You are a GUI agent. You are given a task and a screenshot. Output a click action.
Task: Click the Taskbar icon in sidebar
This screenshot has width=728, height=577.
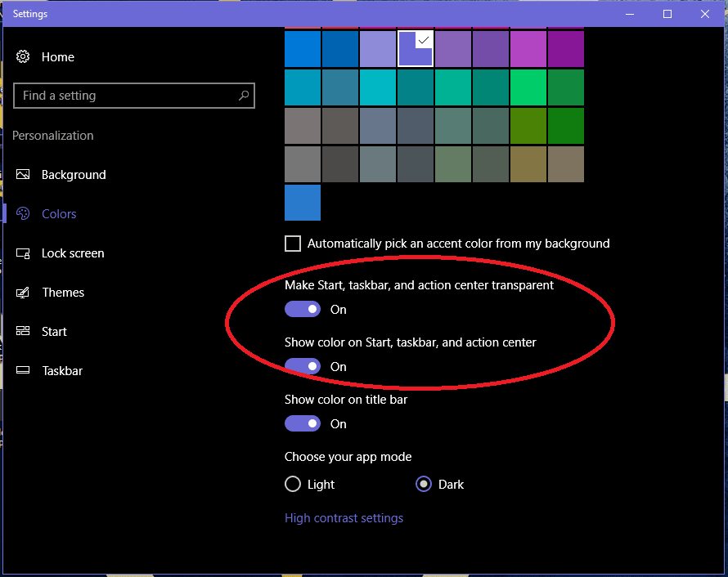(24, 371)
